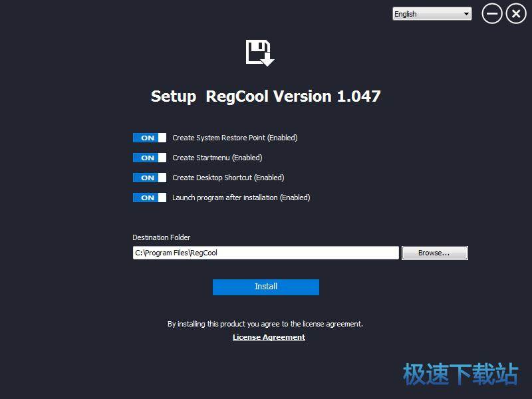Image resolution: width=532 pixels, height=399 pixels.
Task: Click the "Create Startmenu (Enabled)" label text
Action: point(217,158)
